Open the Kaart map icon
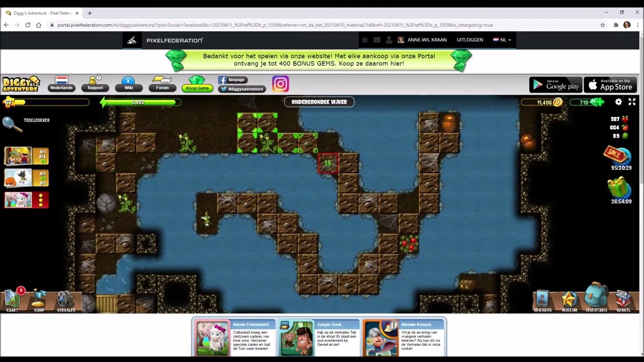The height and width of the screenshot is (362, 644). point(13,300)
